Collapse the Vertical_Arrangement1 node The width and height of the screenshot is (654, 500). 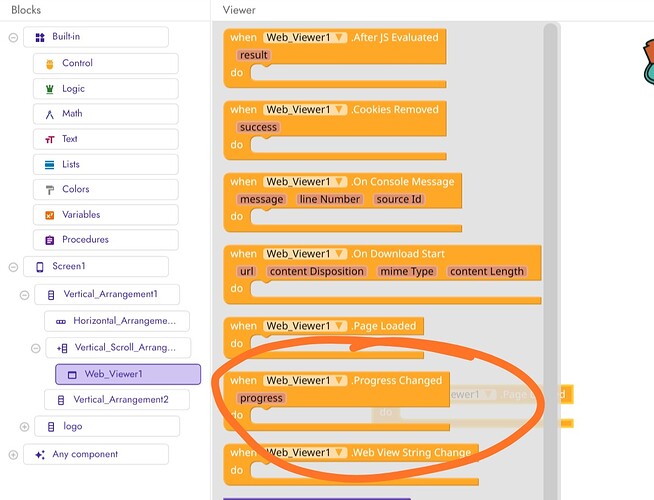pyautogui.click(x=25, y=295)
